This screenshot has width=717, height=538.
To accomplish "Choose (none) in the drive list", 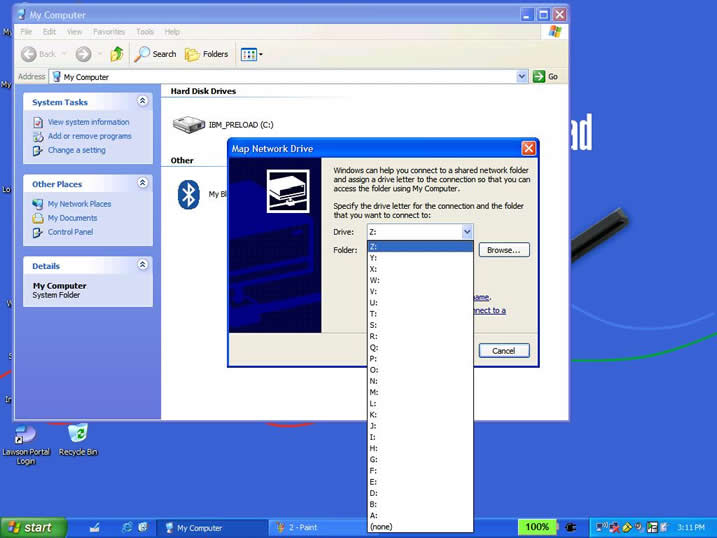I will pos(381,526).
